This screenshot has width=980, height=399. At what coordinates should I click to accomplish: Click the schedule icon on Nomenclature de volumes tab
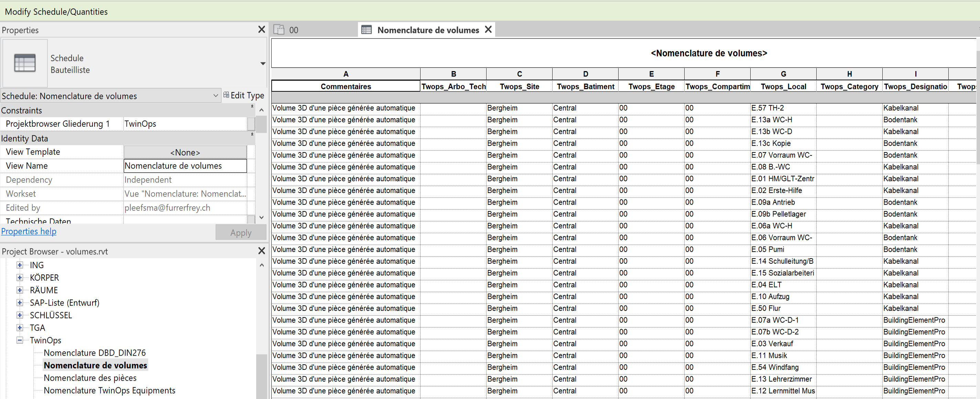tap(367, 30)
